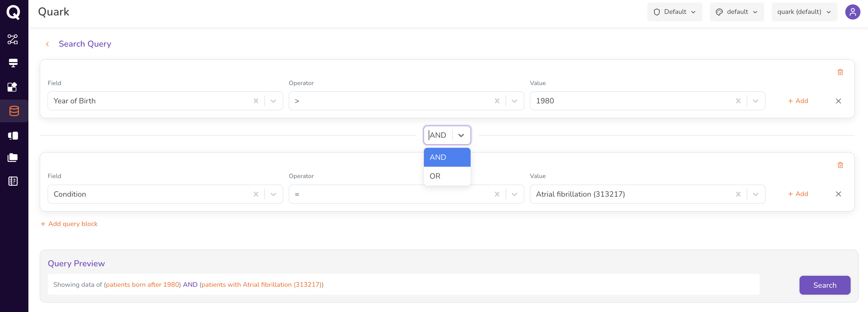Viewport: 868px width, 312px height.
Task: Expand the Year of Birth field dropdown
Action: click(273, 101)
